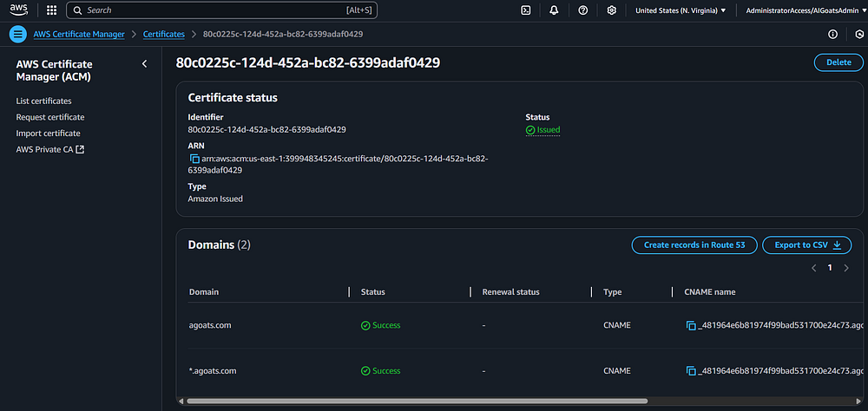Open the info panel icon
The height and width of the screenshot is (411, 868).
832,35
